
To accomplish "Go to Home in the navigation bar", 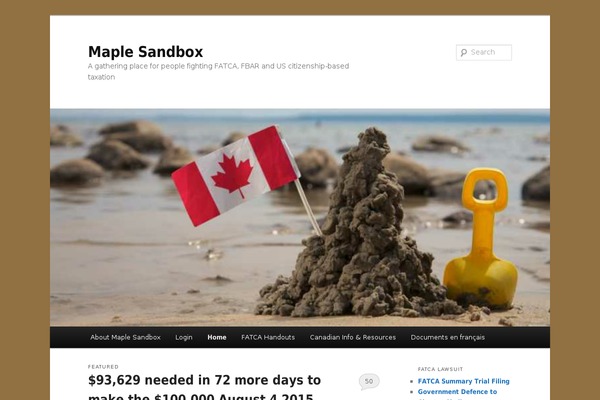I will point(217,337).
